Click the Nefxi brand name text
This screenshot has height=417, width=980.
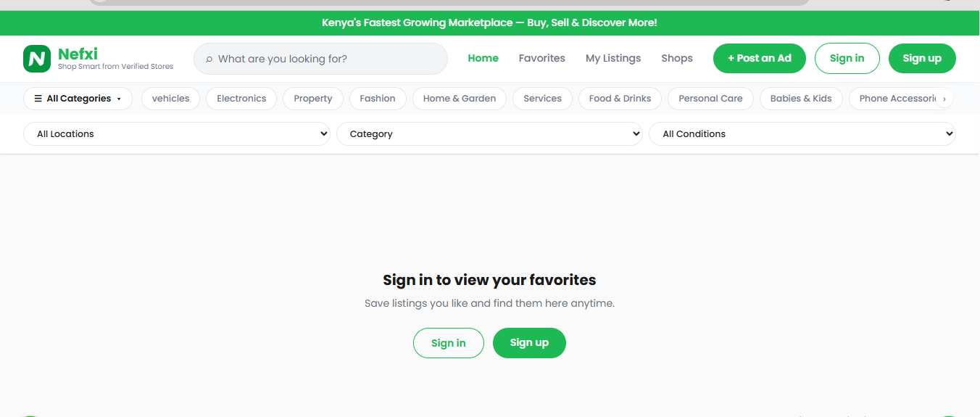78,54
